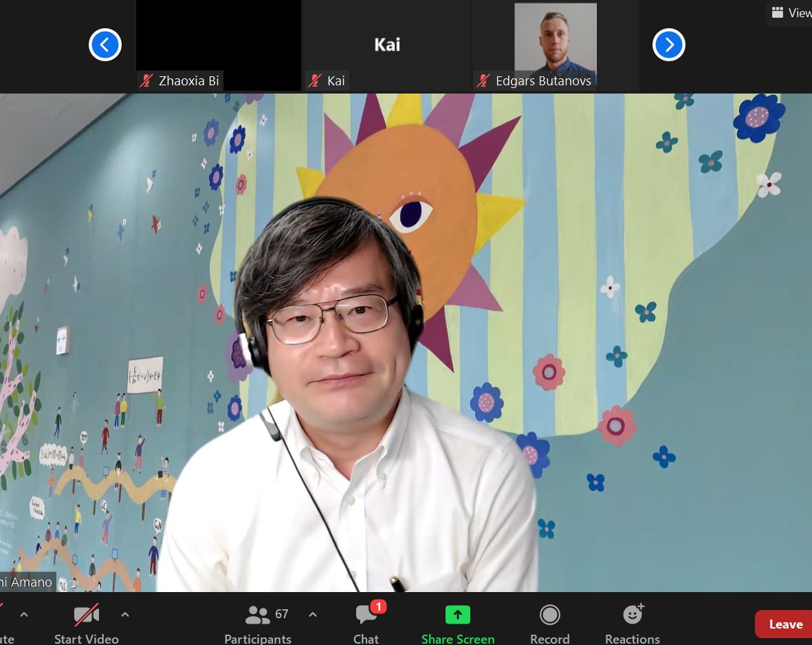Open the Chat panel
812x645 pixels.
pos(366,624)
